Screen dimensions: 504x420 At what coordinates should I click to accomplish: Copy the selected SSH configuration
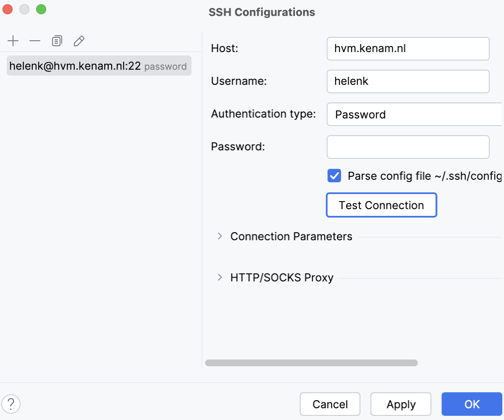pos(57,41)
